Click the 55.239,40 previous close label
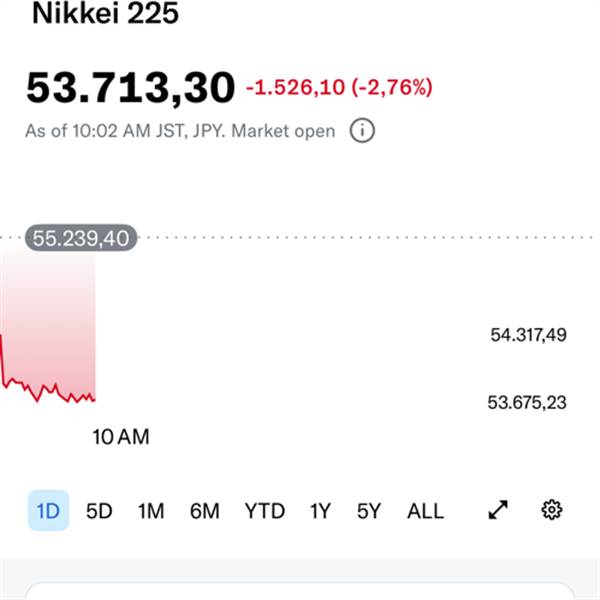600x600 pixels. pyautogui.click(x=80, y=238)
